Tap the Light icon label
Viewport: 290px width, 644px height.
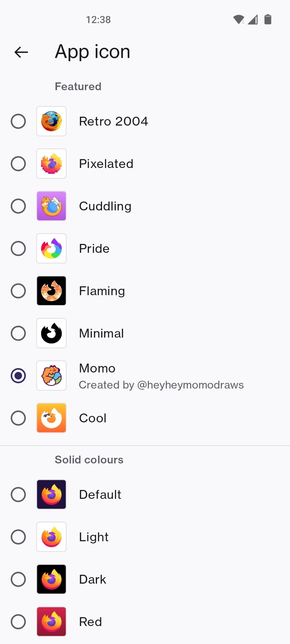tap(94, 537)
